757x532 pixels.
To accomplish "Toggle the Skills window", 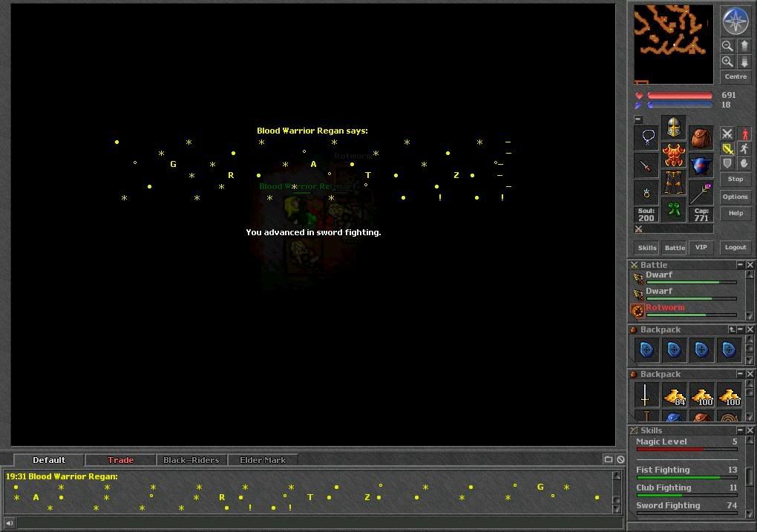I will click(x=647, y=248).
